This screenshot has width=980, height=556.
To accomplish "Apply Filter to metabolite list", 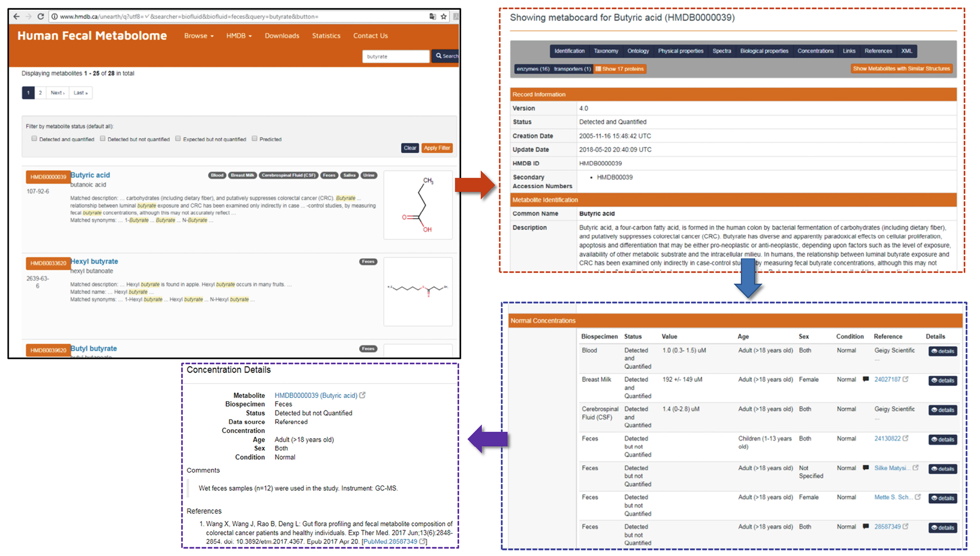I will 437,148.
